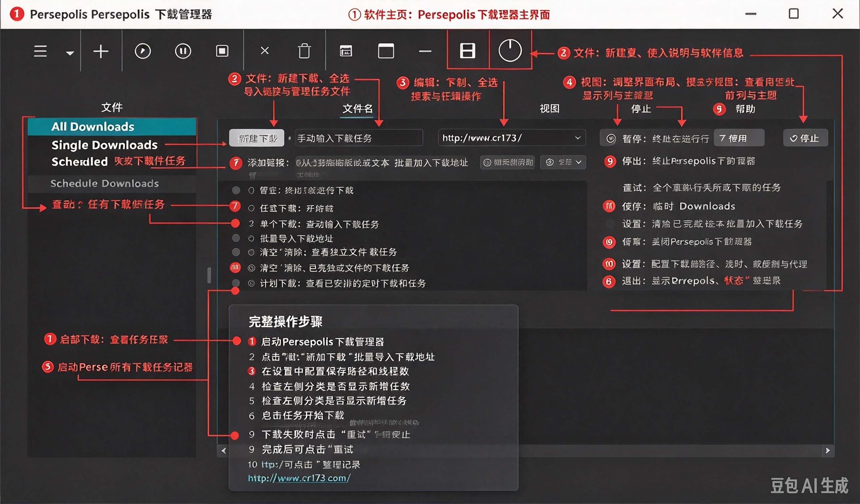This screenshot has height=504, width=860.
Task: Click the 停止 button with checkmark
Action: click(x=805, y=138)
